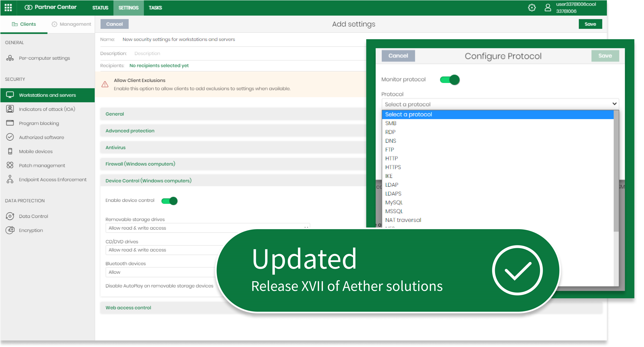Click the Data Control icon
The height and width of the screenshot is (347, 644).
click(x=10, y=216)
